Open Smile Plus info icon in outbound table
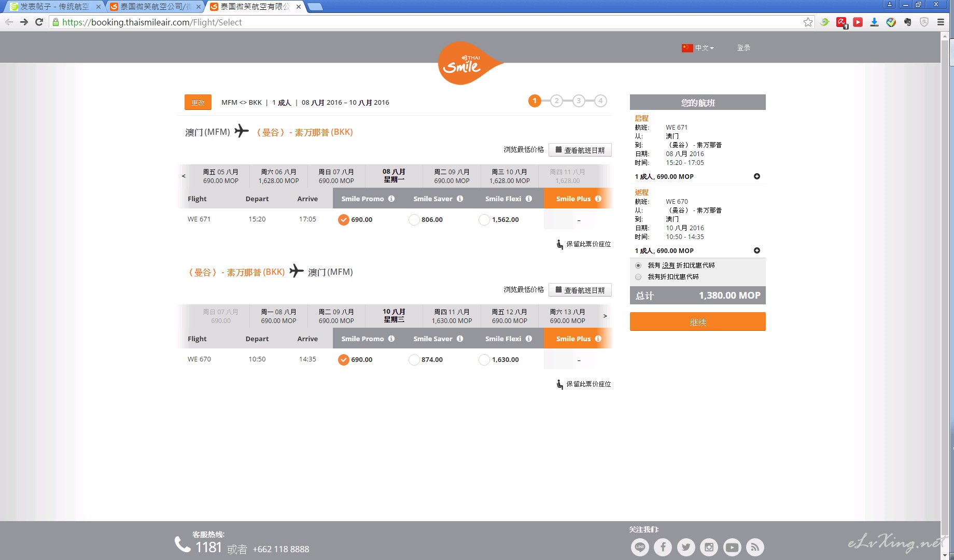Viewport: 954px width, 560px height. [x=598, y=199]
